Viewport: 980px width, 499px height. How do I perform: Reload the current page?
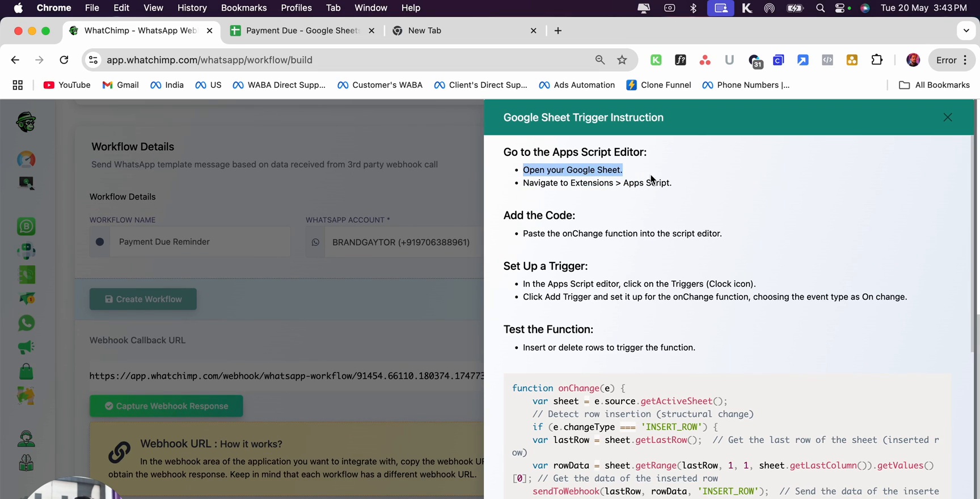[x=64, y=60]
